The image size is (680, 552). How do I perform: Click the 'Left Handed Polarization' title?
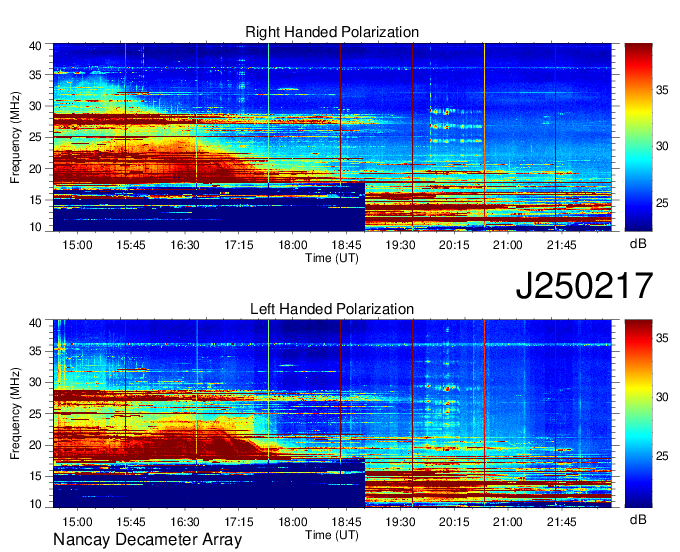click(x=332, y=309)
